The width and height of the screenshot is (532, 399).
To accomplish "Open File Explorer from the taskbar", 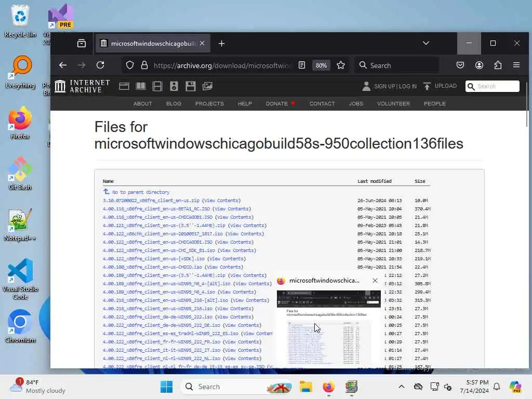I will point(305,387).
